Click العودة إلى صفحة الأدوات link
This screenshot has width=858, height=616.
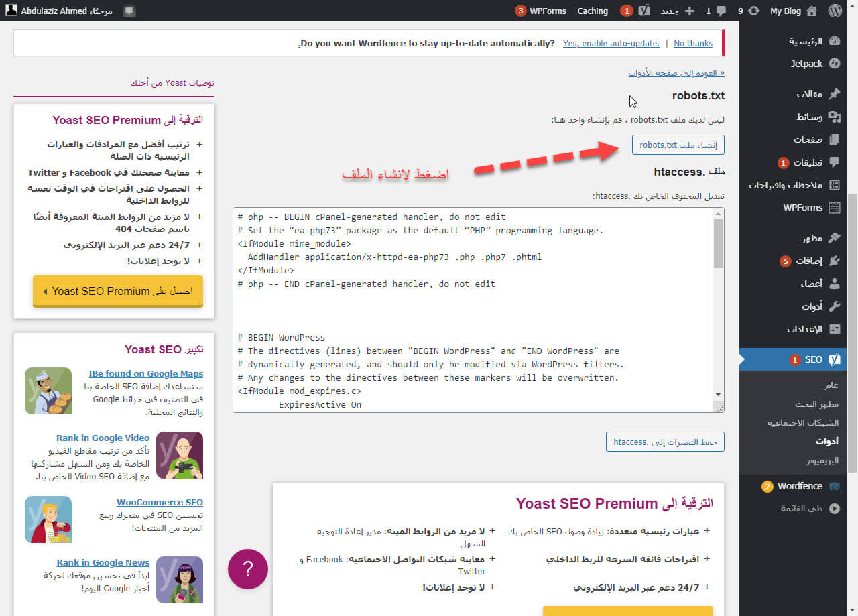(676, 72)
